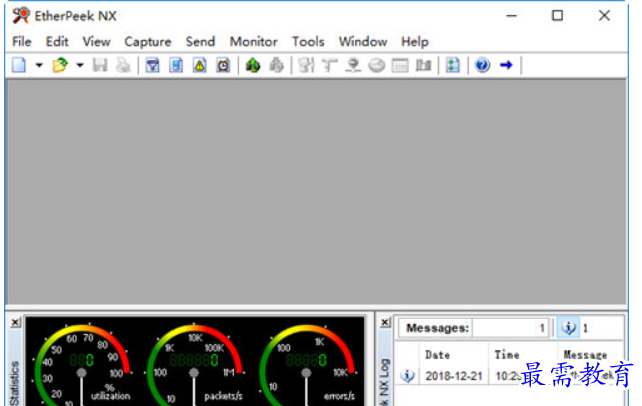Open the dropdown arrow beside New icon
The height and width of the screenshot is (406, 642).
click(39, 65)
